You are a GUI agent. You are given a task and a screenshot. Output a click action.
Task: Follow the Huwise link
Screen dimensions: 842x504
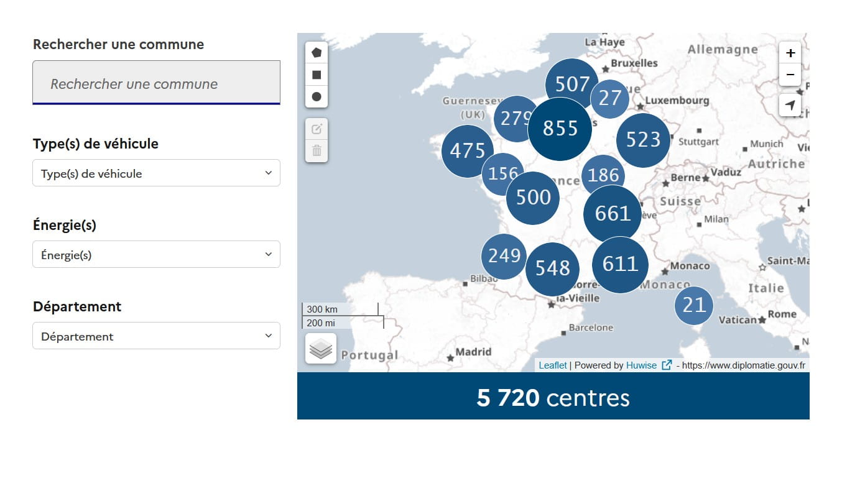point(641,365)
